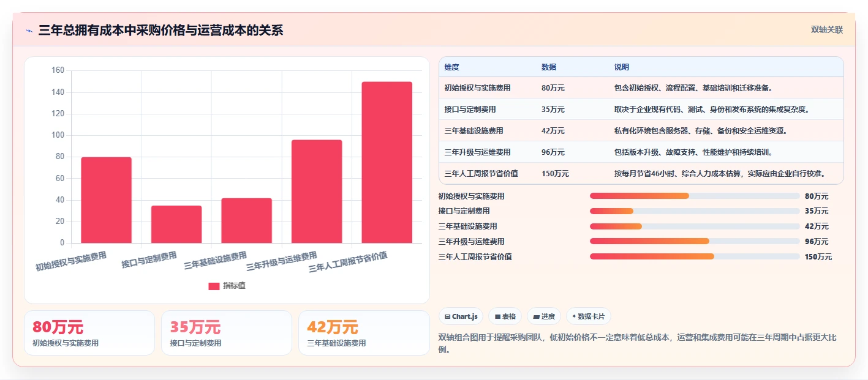Click the 接口与定制费用 chart bar
Screen dimensions: 868x380
[x=176, y=225]
